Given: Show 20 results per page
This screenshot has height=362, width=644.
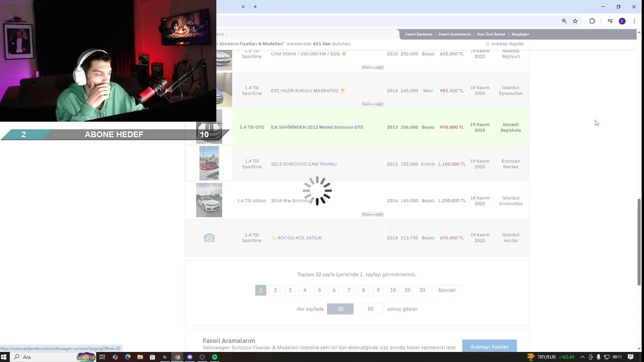Looking at the screenshot, I should [340, 309].
